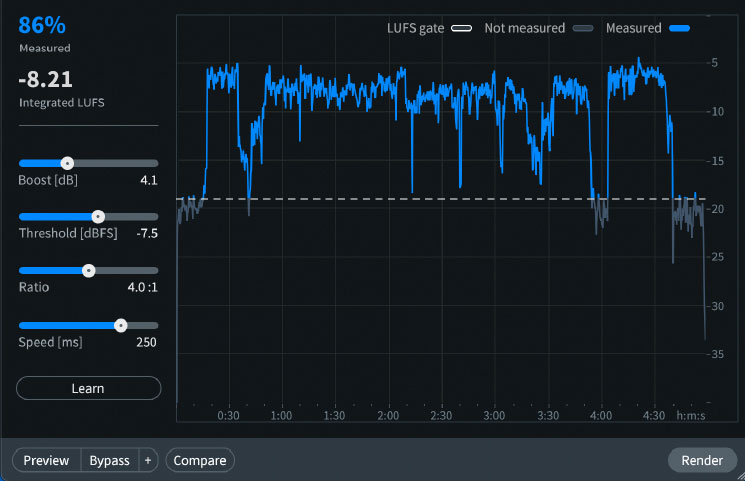Click the Measured legend swatch

(679, 29)
